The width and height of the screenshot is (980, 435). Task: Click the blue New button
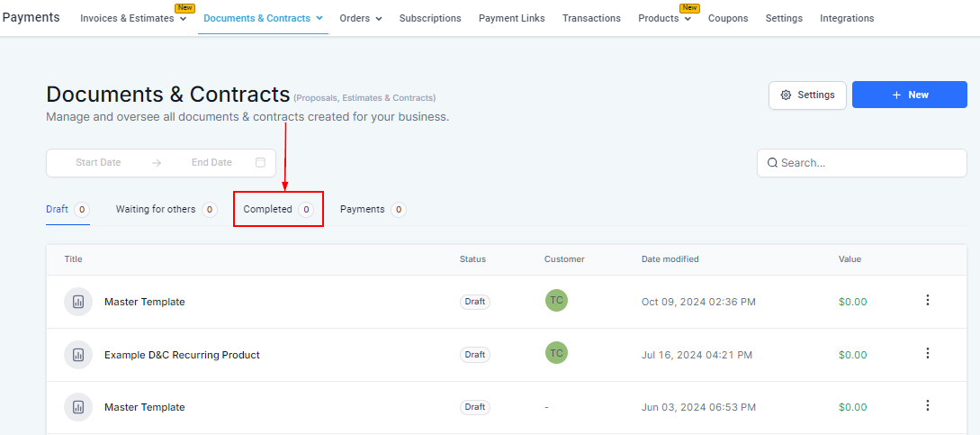point(910,95)
